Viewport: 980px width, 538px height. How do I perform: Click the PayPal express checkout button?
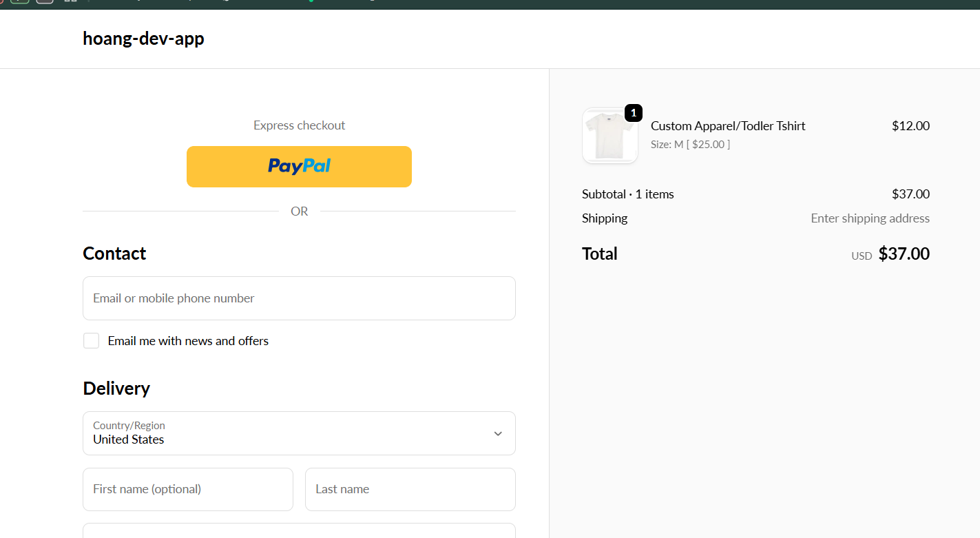pos(299,166)
